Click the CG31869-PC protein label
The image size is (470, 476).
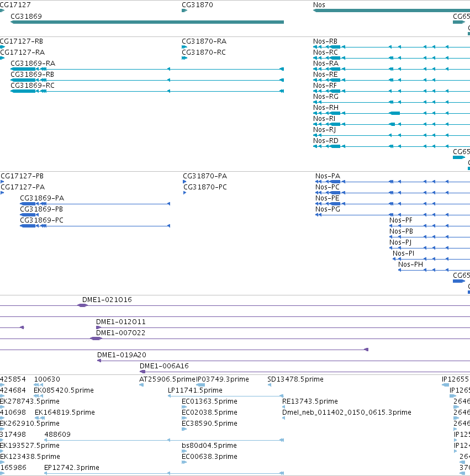click(42, 220)
